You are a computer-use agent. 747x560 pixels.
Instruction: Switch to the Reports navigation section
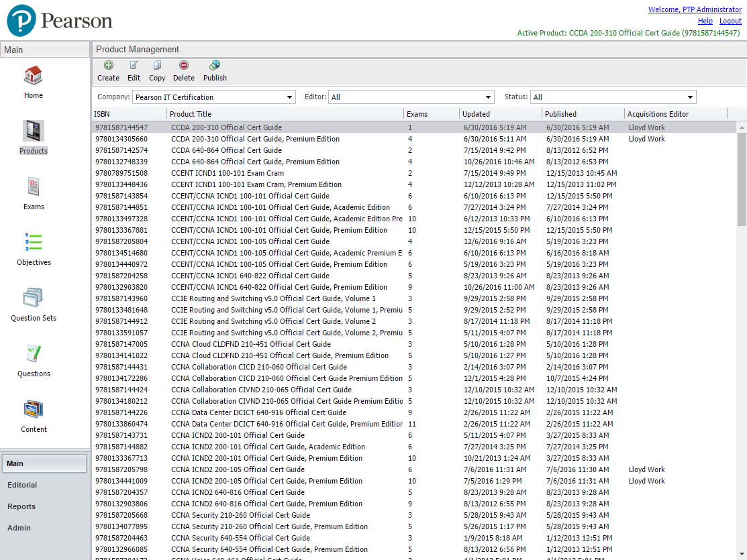21,506
